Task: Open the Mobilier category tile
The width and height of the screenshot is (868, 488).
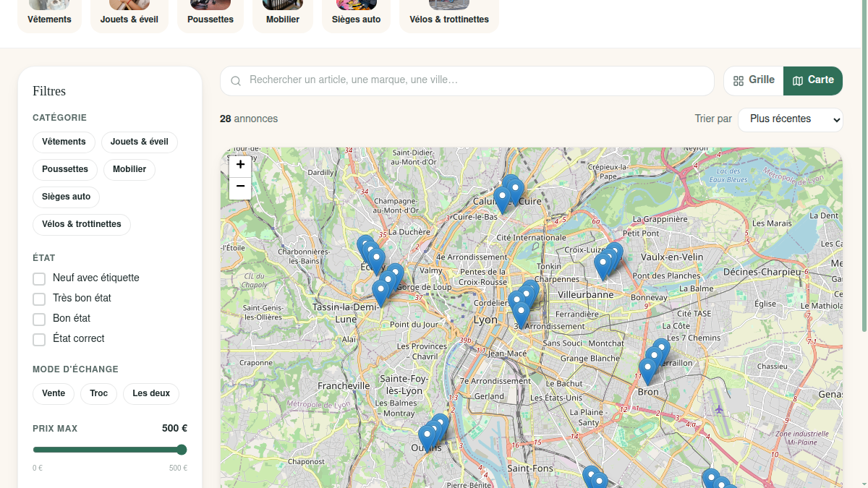Action: tap(283, 14)
